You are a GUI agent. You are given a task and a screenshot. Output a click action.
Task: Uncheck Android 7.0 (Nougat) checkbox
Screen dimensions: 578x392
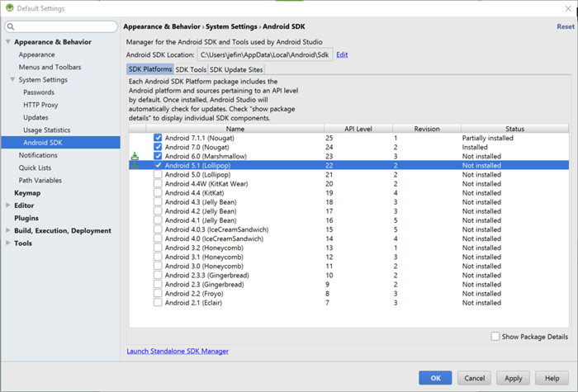point(158,147)
